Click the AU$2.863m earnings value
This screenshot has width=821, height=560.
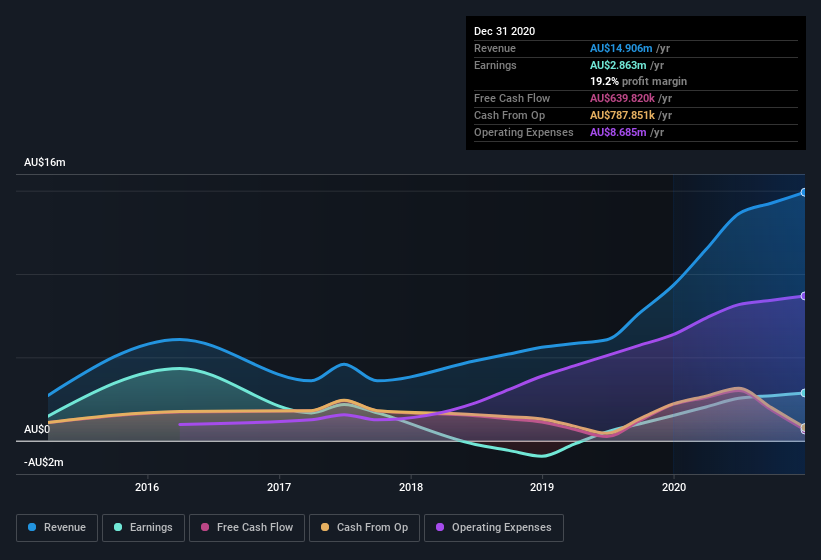(x=618, y=65)
